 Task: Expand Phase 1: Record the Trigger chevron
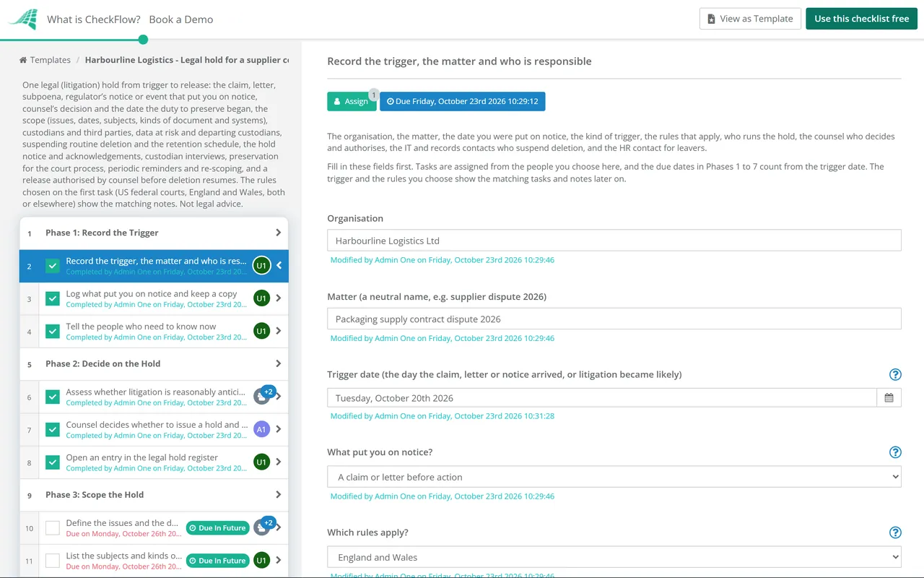pos(279,233)
